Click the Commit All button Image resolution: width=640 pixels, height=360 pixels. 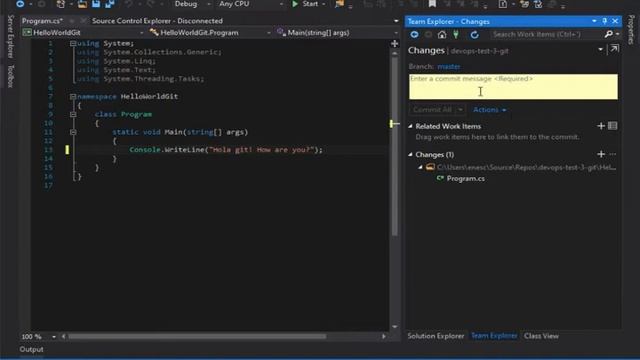click(x=432, y=110)
